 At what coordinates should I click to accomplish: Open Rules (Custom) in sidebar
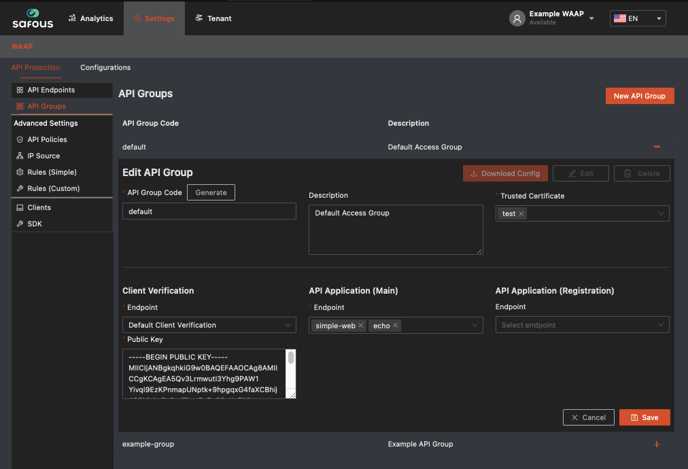(x=61, y=188)
